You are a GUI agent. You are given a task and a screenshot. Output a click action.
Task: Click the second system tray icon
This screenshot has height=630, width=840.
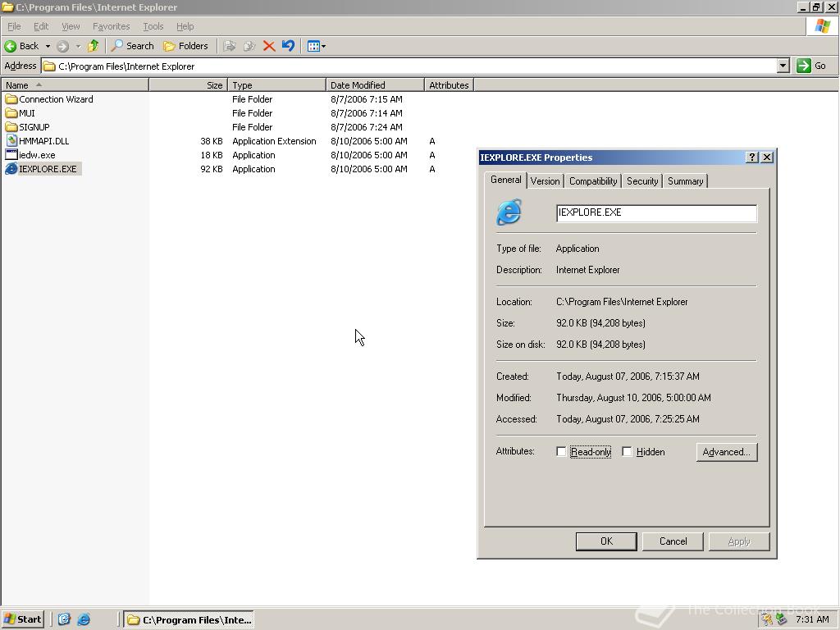[x=781, y=619]
